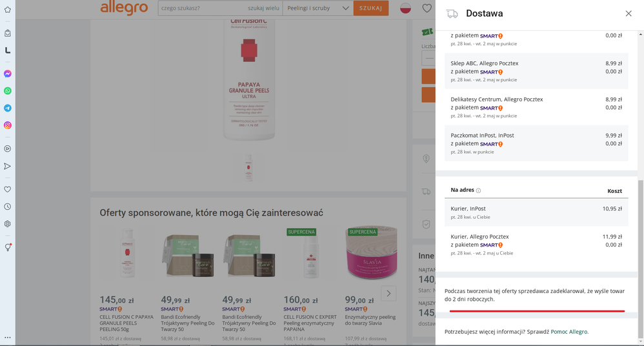Launch Telegram sidebar panel
The height and width of the screenshot is (346, 644).
8,108
